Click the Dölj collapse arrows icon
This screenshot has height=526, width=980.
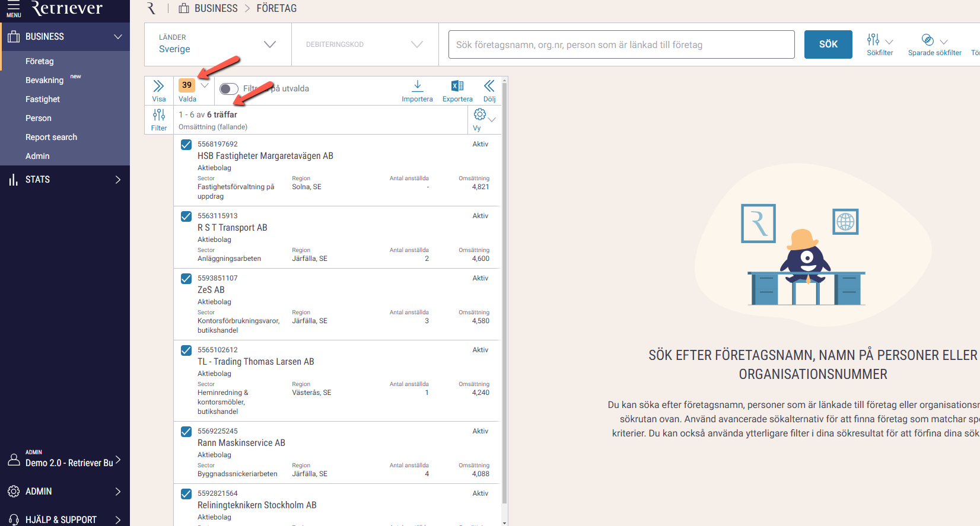(x=489, y=86)
